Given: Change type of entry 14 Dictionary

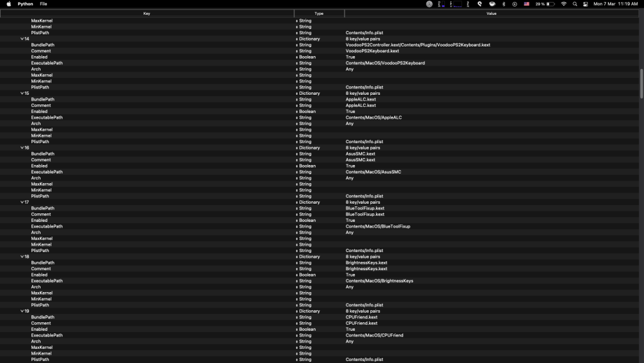Looking at the screenshot, I should [x=308, y=39].
